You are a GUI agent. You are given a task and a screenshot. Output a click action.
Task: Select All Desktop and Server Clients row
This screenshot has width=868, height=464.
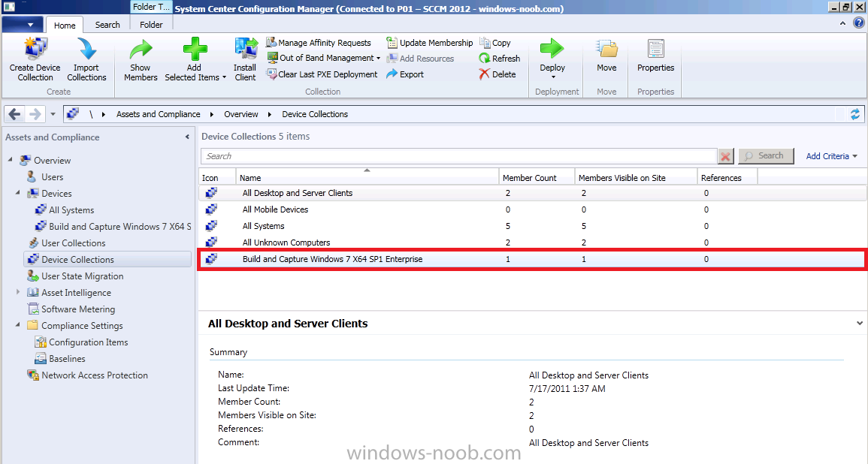(533, 193)
